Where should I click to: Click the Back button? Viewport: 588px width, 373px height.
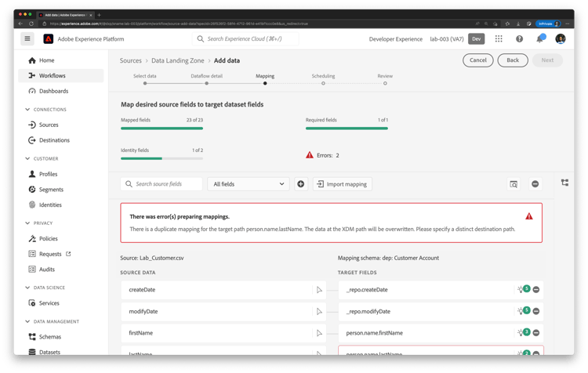click(513, 60)
